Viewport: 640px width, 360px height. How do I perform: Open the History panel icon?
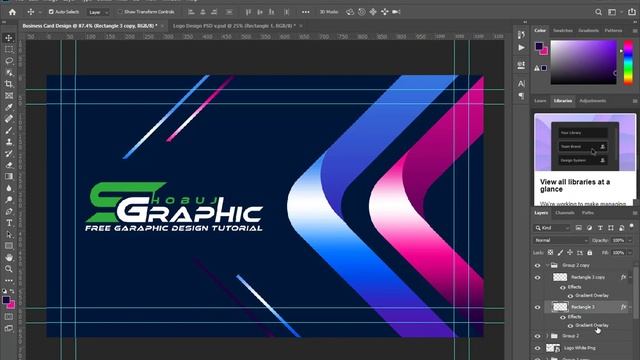point(521,35)
